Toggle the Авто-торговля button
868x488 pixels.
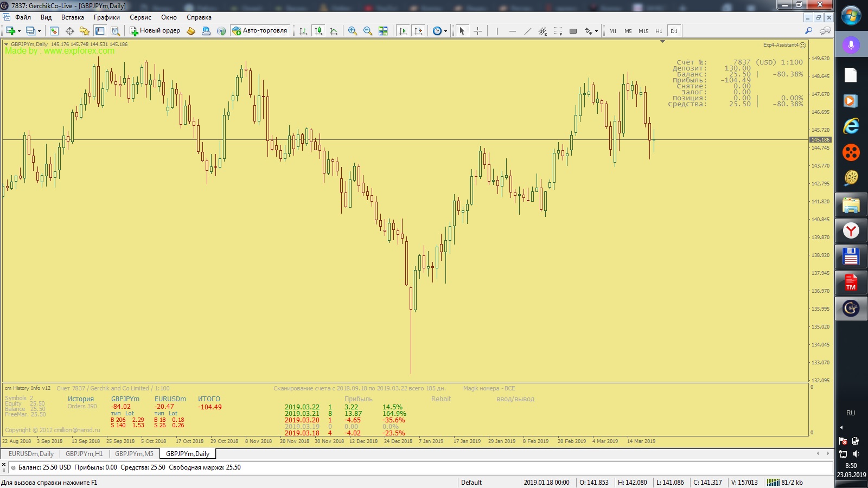click(260, 31)
